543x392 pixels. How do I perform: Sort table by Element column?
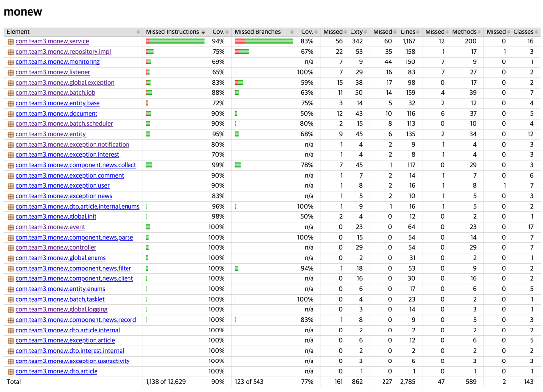[18, 32]
